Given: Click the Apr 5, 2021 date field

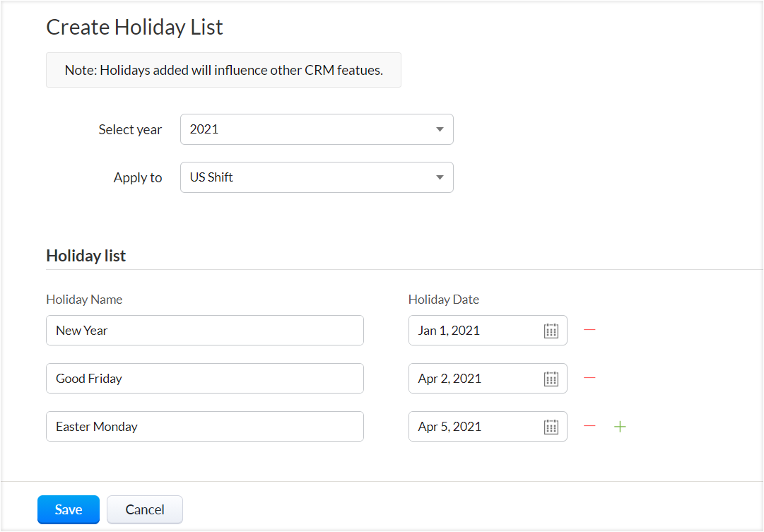Looking at the screenshot, I should [x=474, y=427].
